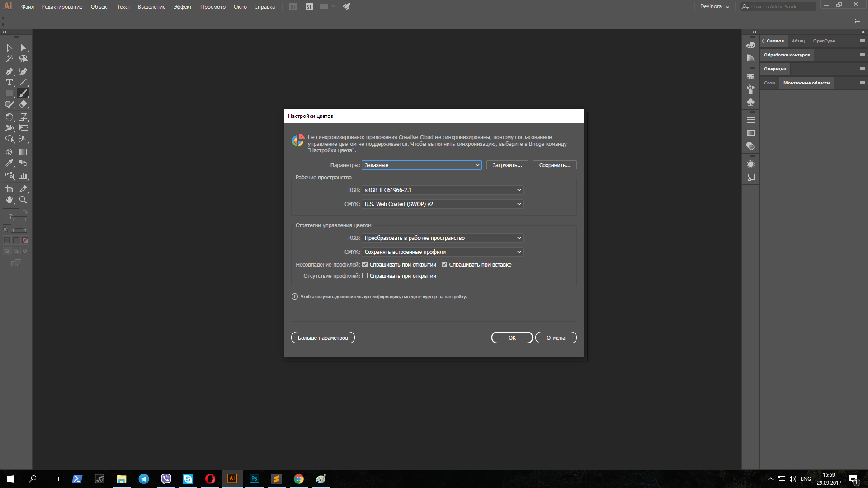Image resolution: width=868 pixels, height=488 pixels.
Task: Select the Gradient tool in toolbox
Action: coord(23,152)
